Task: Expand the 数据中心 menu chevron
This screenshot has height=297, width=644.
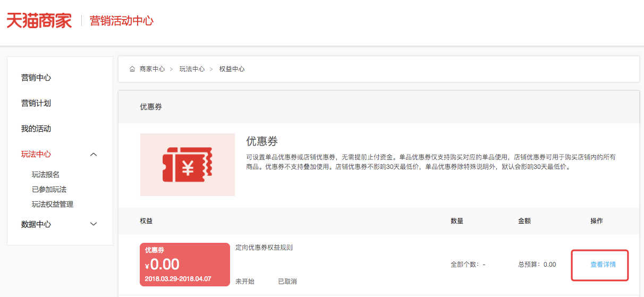Action: (x=94, y=224)
